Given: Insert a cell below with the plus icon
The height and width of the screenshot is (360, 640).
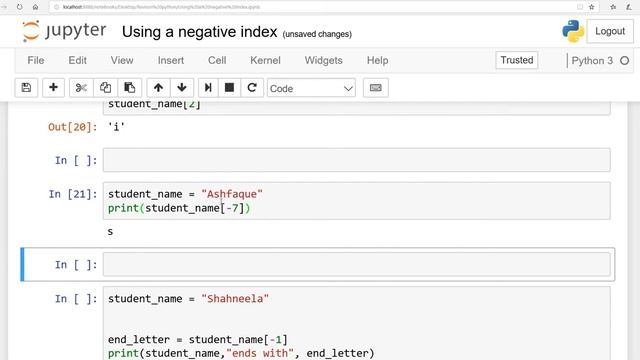Looking at the screenshot, I should [53, 88].
